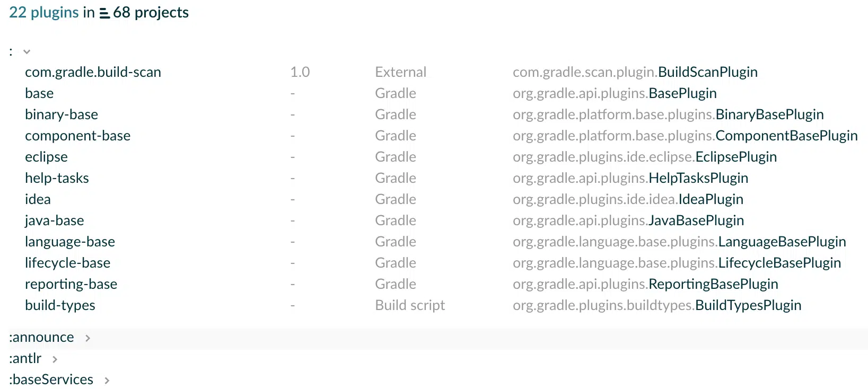The width and height of the screenshot is (868, 389).
Task: Click the ReportingBasePlugin class name
Action: click(x=713, y=284)
